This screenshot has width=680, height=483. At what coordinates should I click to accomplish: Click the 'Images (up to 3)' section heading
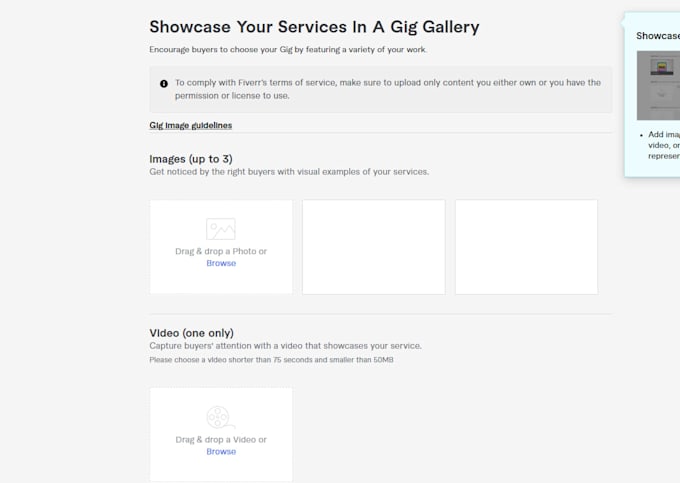pos(191,159)
